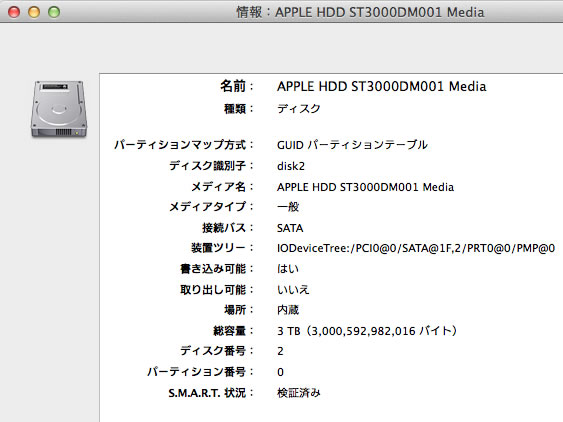Click the total capacity "3 TB" value
Image resolution: width=563 pixels, height=422 pixels.
(x=367, y=330)
